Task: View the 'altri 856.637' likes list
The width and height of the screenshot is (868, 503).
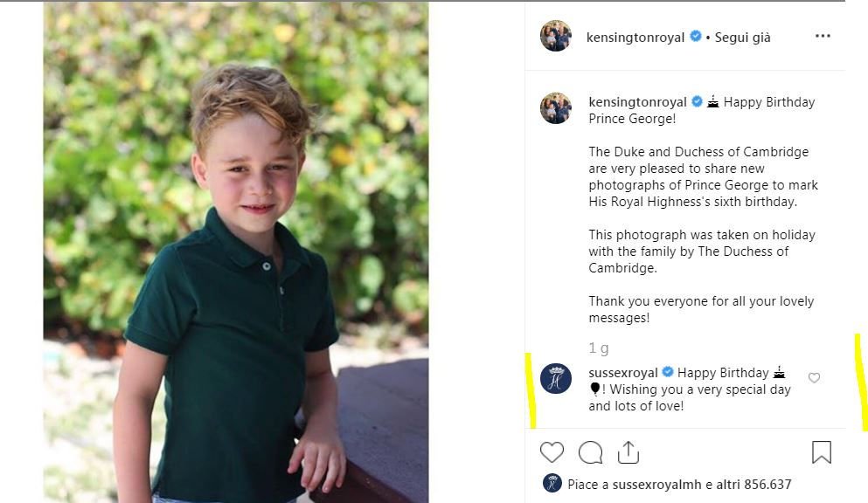Action: point(754,484)
